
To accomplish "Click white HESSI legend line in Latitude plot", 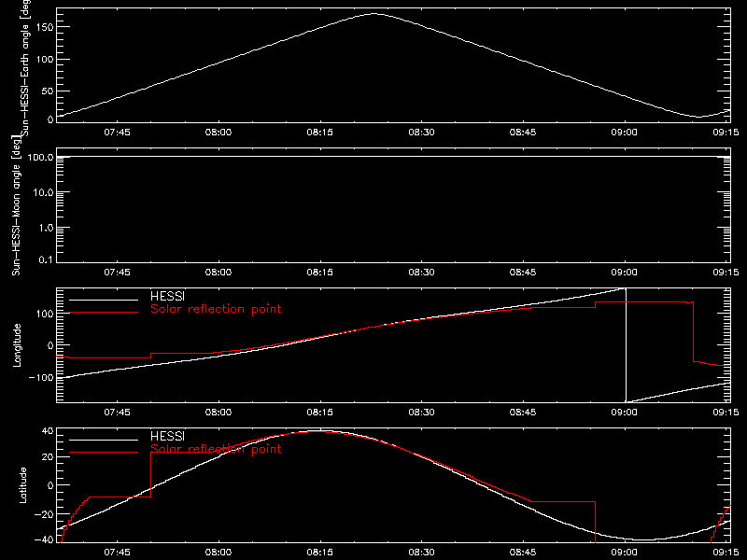I will coord(104,440).
